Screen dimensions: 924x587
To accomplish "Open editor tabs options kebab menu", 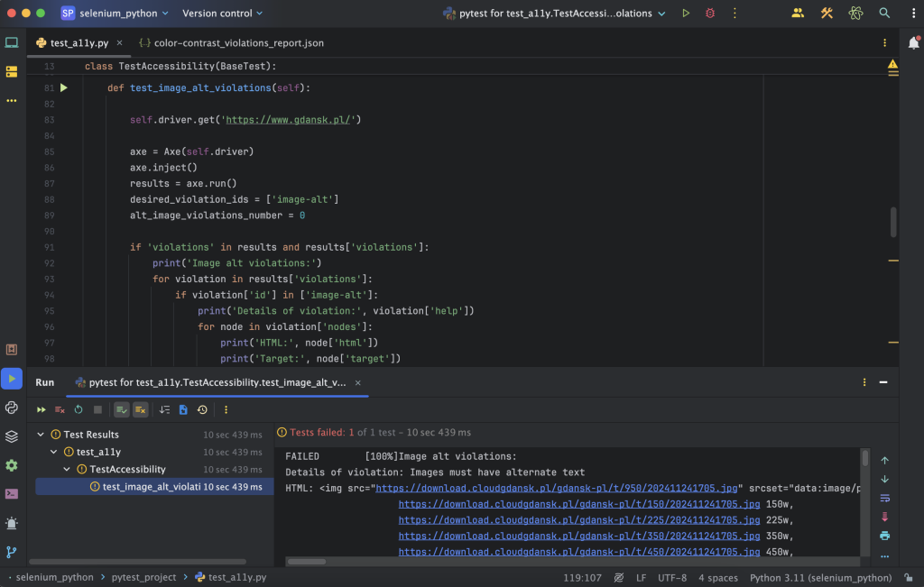I will (884, 42).
